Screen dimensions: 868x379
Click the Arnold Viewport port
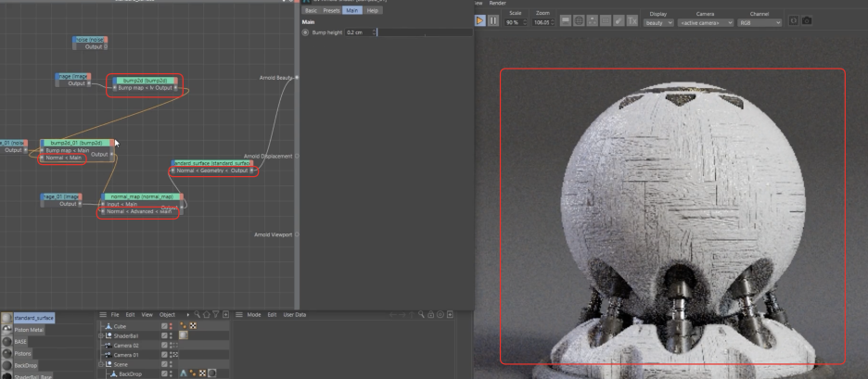click(x=297, y=234)
